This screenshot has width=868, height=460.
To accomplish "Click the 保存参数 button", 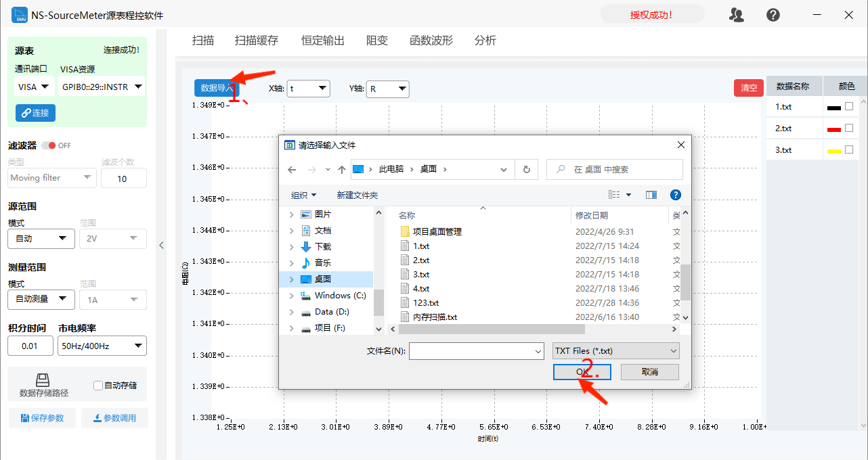I will coord(42,418).
